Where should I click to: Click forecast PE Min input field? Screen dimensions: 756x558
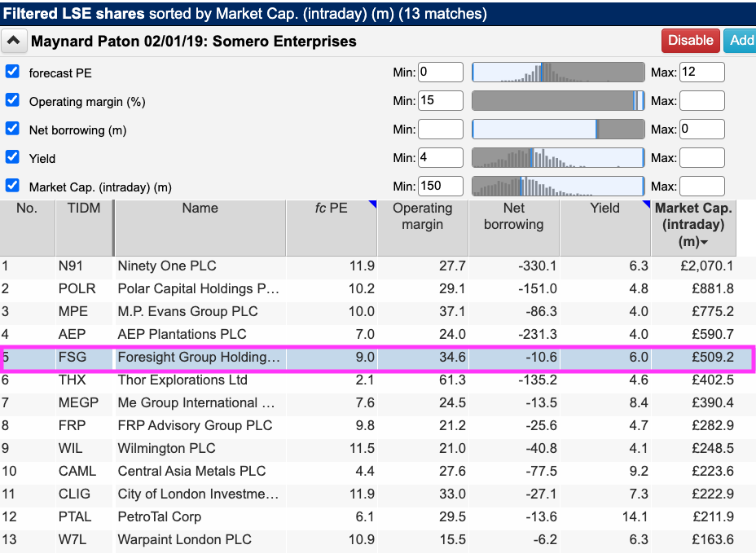pos(441,72)
